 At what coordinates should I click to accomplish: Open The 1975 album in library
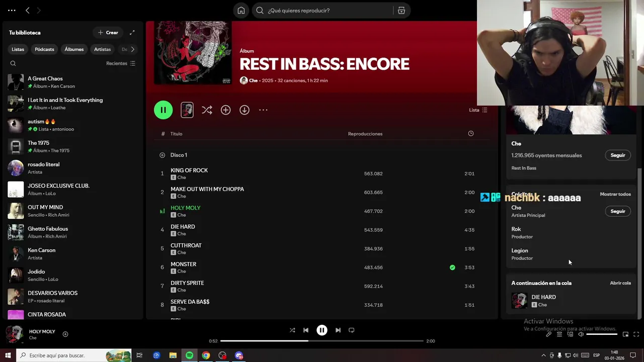[x=73, y=146]
